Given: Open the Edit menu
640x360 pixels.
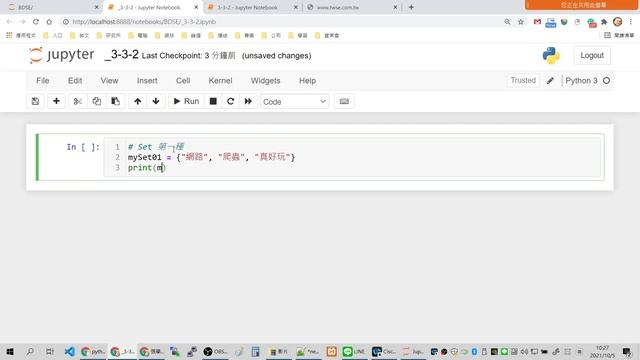Looking at the screenshot, I should point(75,81).
